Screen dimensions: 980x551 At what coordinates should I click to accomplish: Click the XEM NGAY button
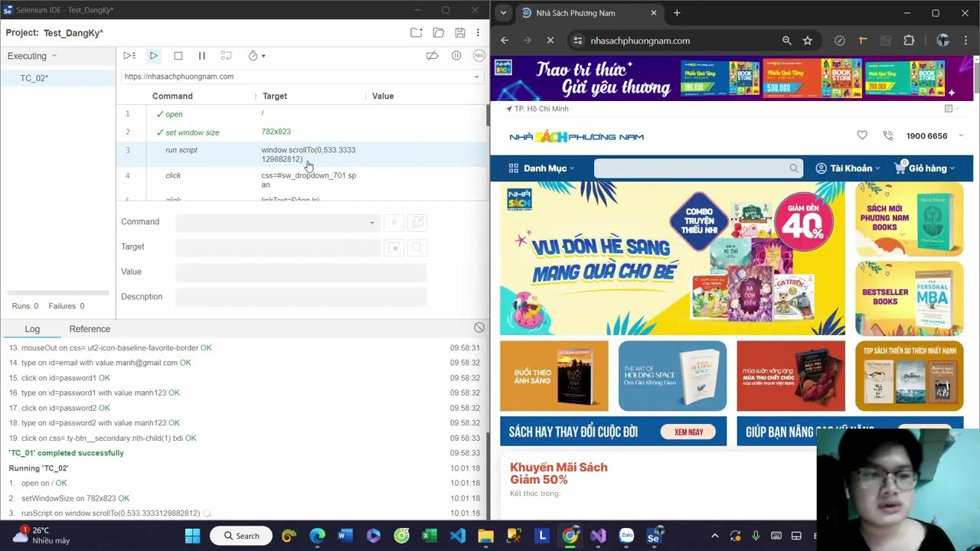(x=688, y=432)
